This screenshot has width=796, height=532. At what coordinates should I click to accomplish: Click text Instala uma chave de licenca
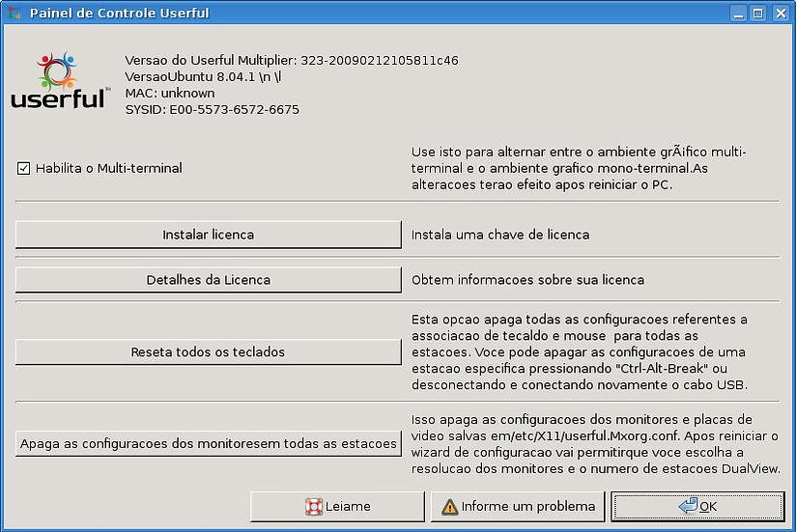coord(500,235)
